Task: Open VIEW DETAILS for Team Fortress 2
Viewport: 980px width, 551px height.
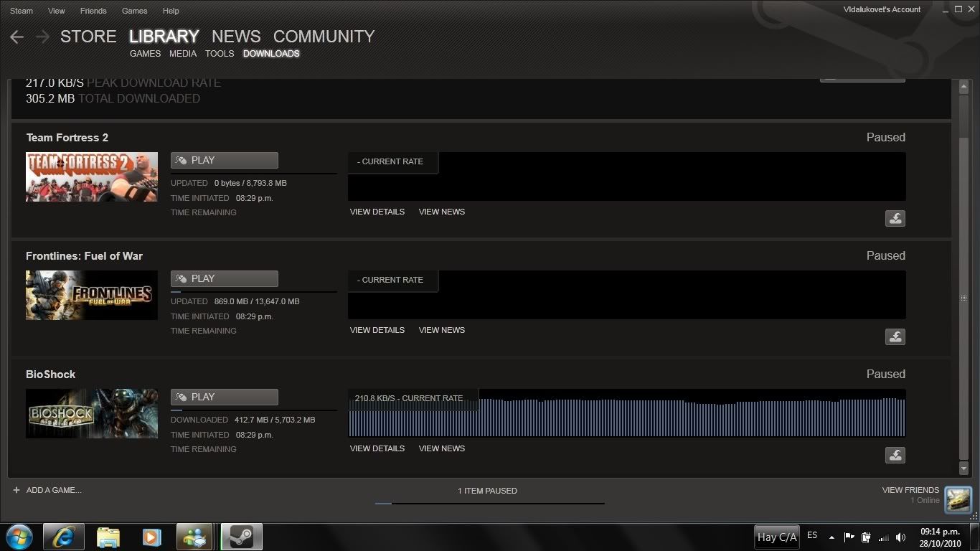Action: coord(377,212)
